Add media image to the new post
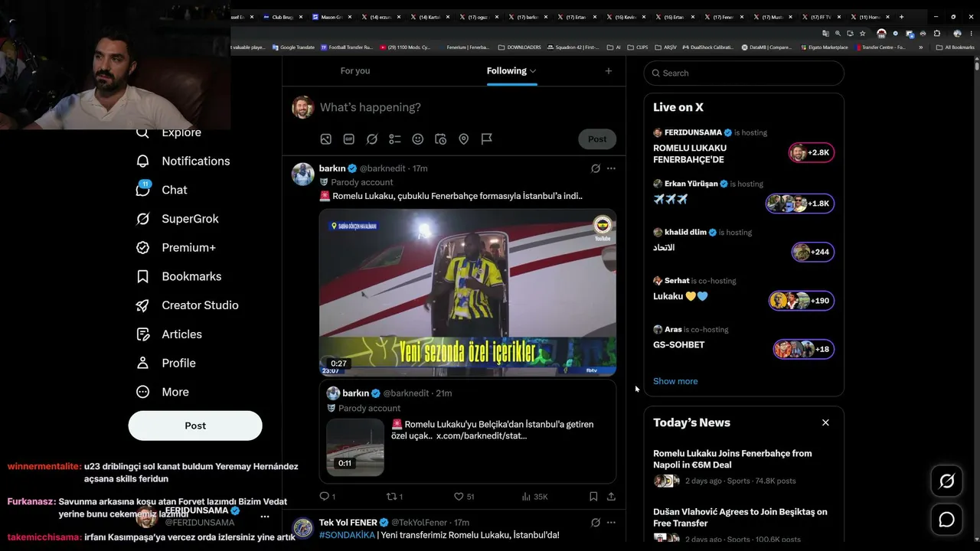Screen dimensions: 980x551 (326, 139)
